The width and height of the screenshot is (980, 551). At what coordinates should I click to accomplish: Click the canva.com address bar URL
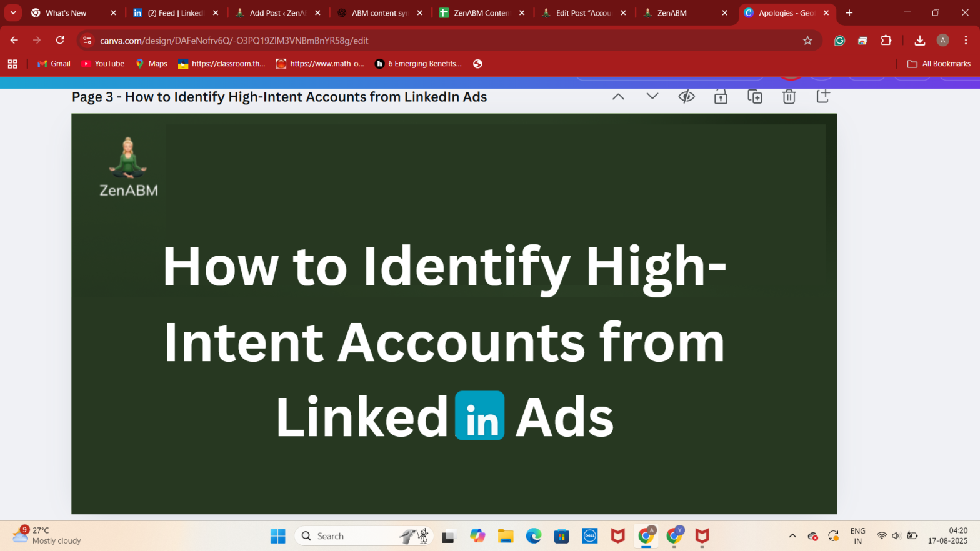[x=234, y=41]
